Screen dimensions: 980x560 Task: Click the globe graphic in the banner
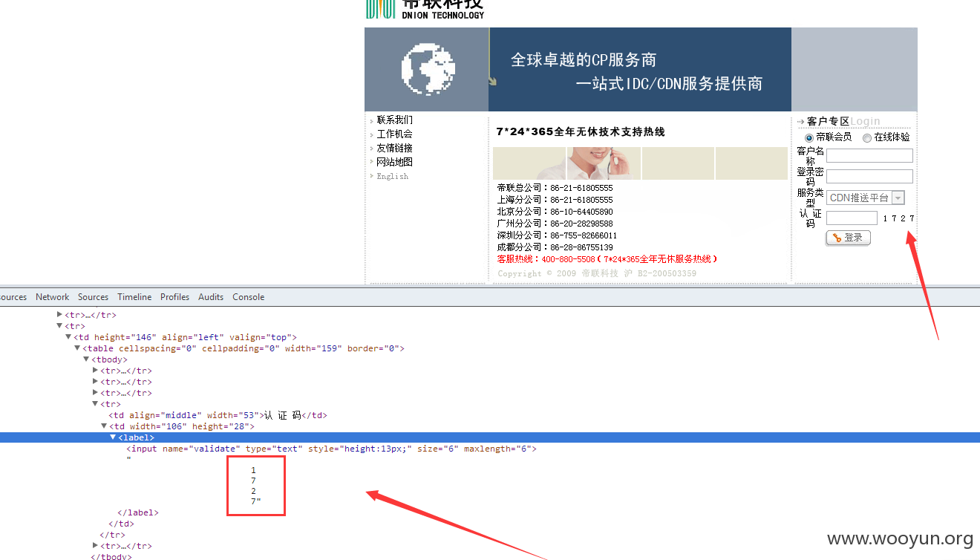[428, 69]
